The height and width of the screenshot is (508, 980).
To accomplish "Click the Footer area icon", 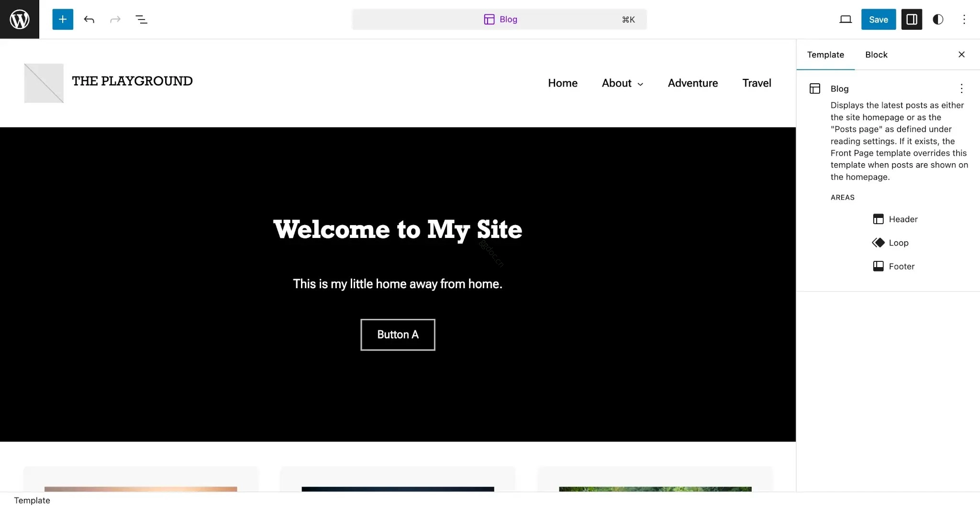I will tap(878, 266).
